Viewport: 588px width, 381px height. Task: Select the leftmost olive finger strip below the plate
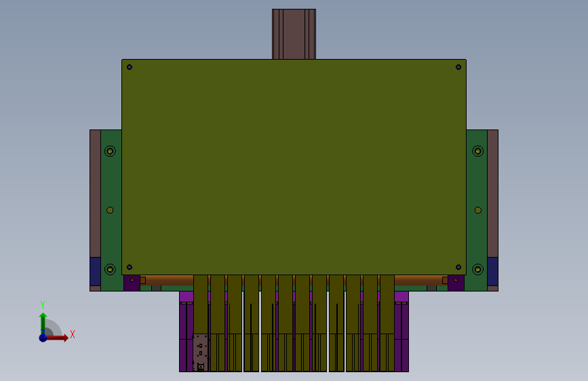tap(201, 304)
